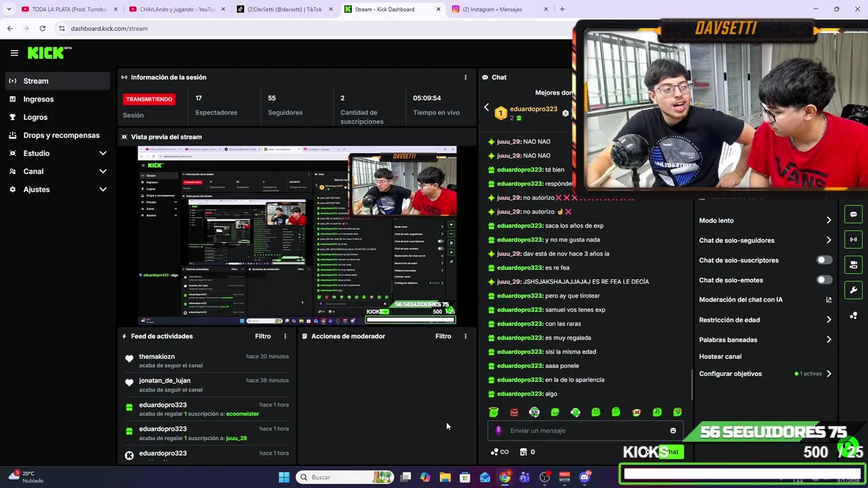Open OBS Studio from the taskbar
Screen dimensions: 868x488
tap(545, 477)
